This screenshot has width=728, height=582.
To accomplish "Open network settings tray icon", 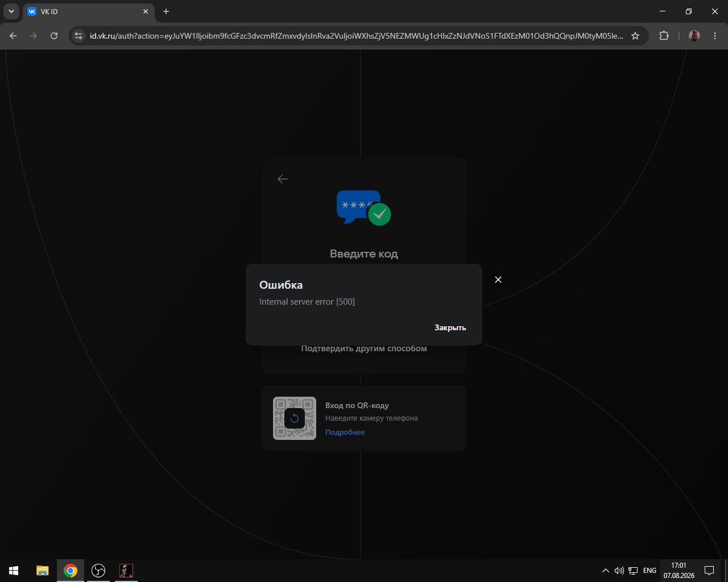I will click(x=633, y=571).
